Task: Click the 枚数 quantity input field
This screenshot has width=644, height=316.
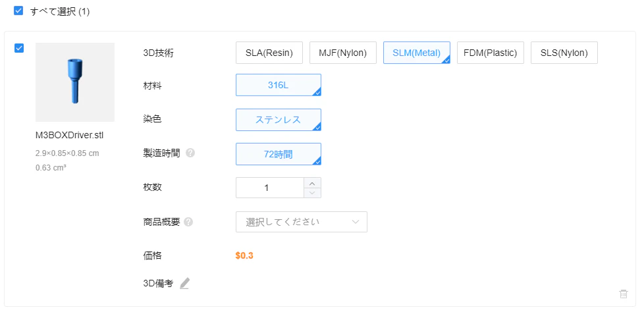Action: point(270,188)
